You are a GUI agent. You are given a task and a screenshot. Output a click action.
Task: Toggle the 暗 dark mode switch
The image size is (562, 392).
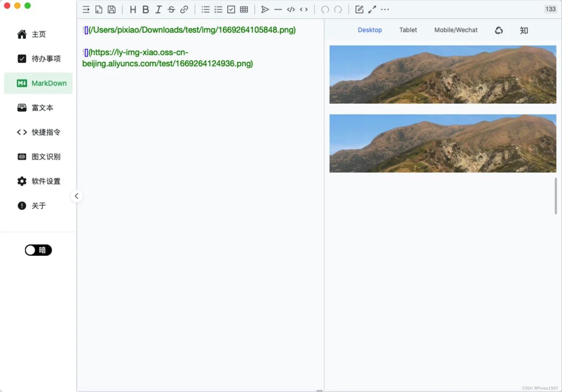coord(38,250)
